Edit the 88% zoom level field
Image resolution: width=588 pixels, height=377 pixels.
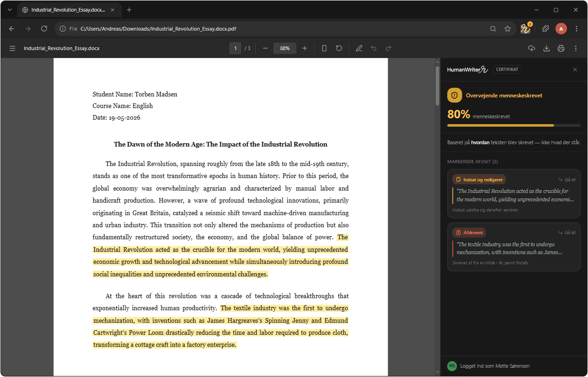tap(285, 48)
